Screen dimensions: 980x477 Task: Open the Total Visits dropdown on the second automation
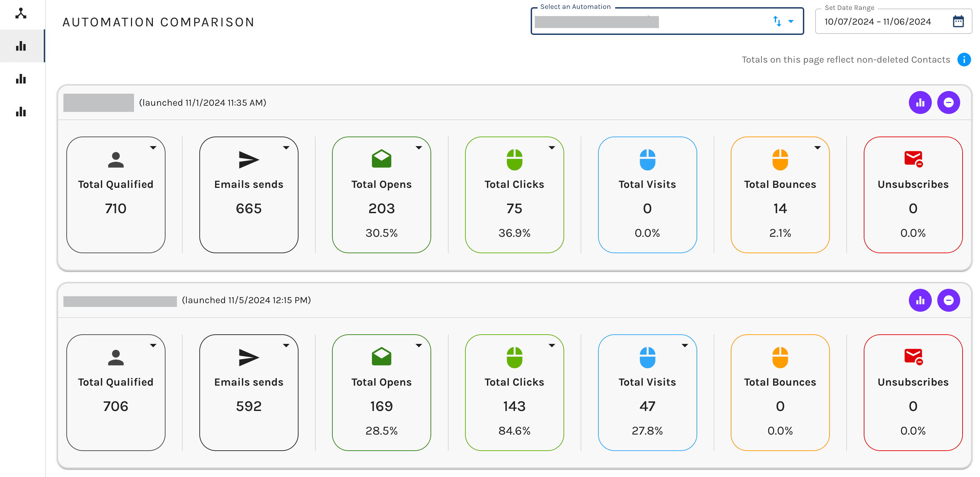[685, 346]
